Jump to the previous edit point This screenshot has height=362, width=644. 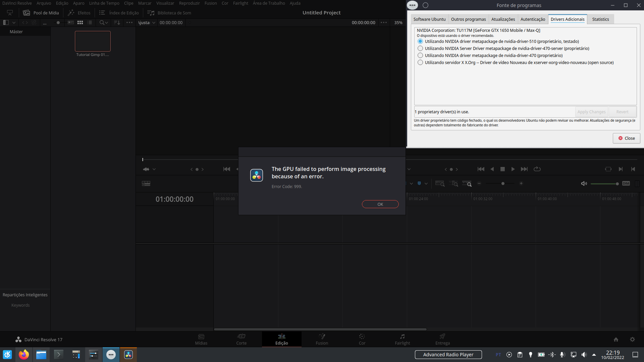[x=633, y=169]
